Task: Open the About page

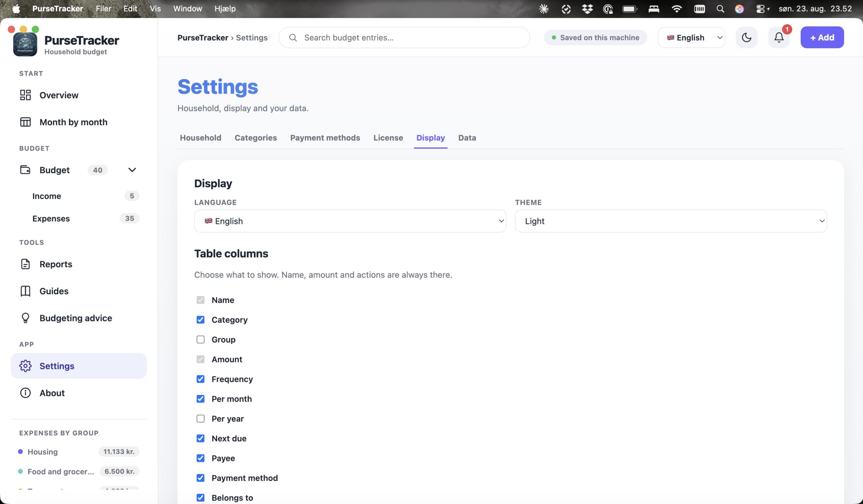Action: [x=79, y=393]
